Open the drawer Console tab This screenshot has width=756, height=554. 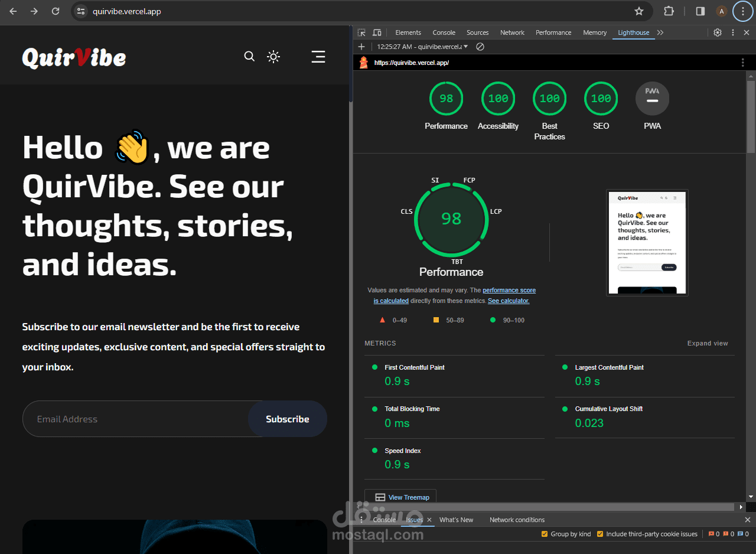click(x=384, y=520)
